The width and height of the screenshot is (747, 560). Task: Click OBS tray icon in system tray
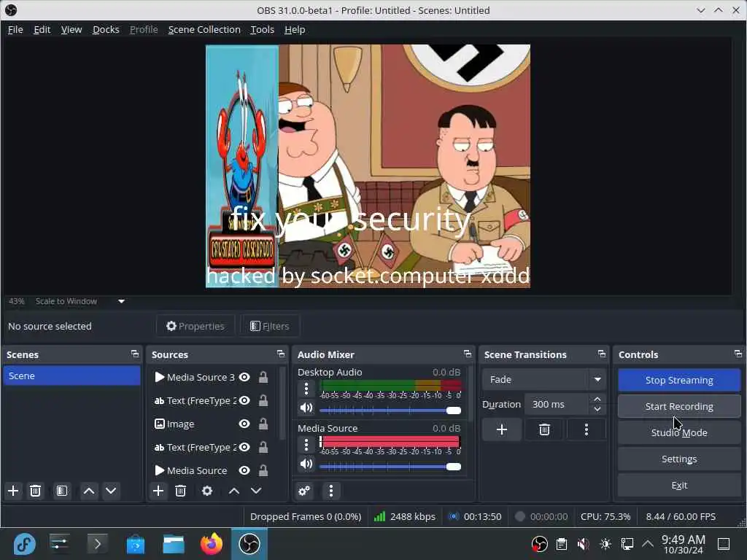(539, 544)
